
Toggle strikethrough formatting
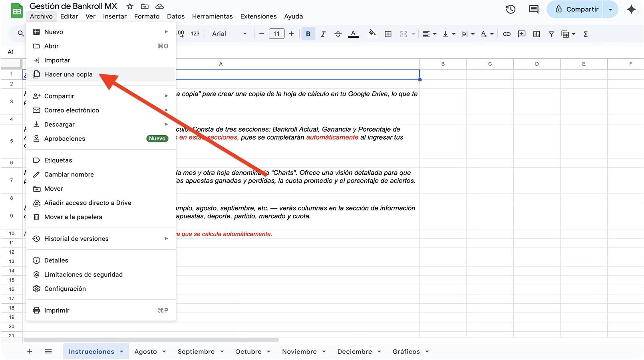click(338, 34)
